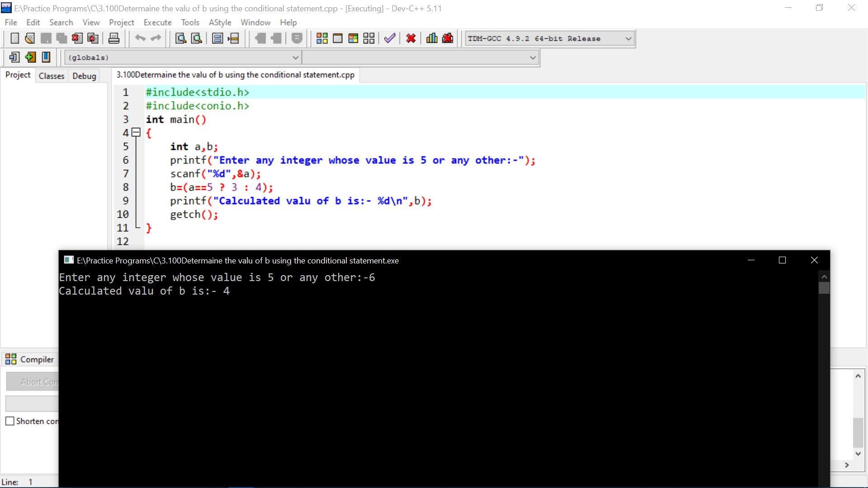The width and height of the screenshot is (868, 488).
Task: Click the Debug tab
Action: point(84,75)
